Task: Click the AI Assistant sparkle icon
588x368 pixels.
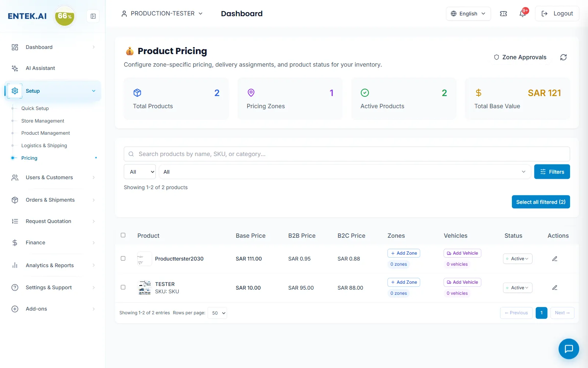Action: click(15, 68)
